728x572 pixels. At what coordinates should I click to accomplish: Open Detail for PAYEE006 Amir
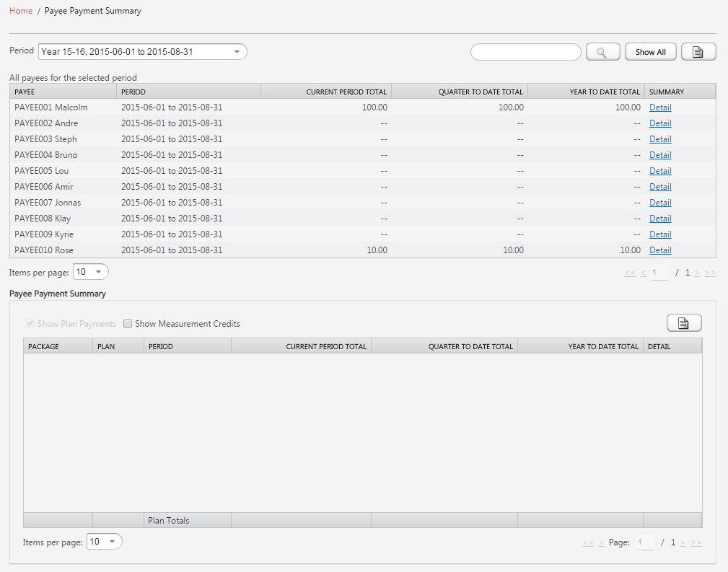pos(660,187)
